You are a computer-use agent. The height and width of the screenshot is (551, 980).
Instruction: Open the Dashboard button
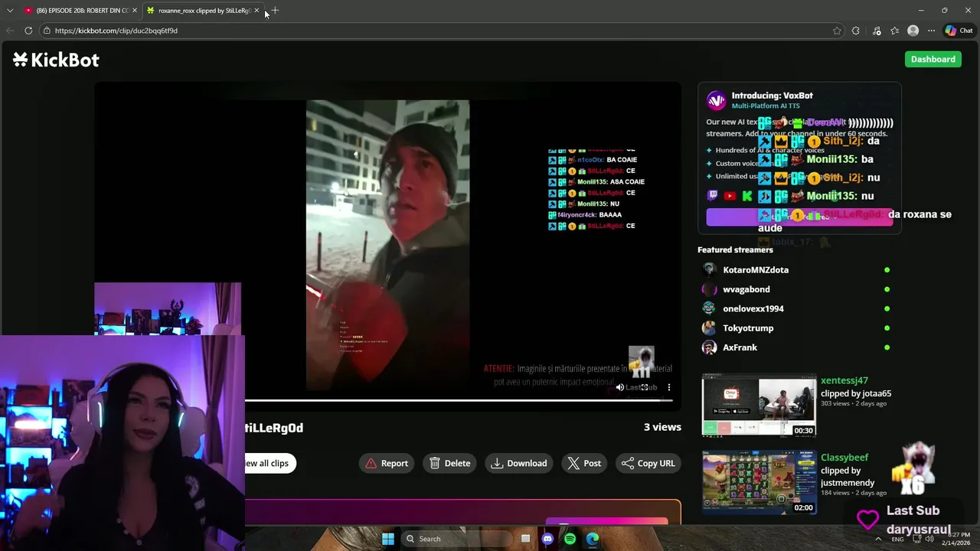[x=933, y=59]
